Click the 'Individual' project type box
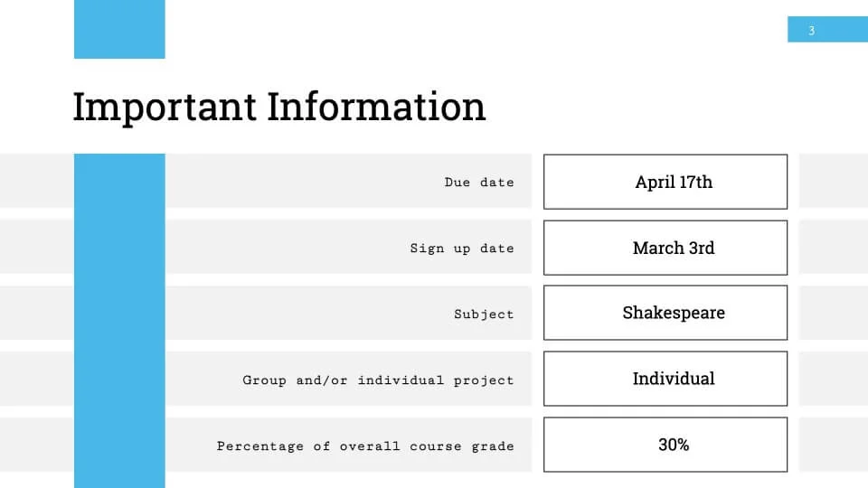Image resolution: width=868 pixels, height=488 pixels. (x=665, y=379)
